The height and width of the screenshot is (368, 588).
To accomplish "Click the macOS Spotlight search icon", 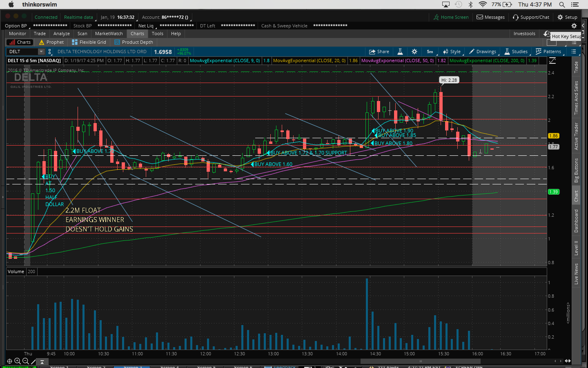I will tap(562, 4).
